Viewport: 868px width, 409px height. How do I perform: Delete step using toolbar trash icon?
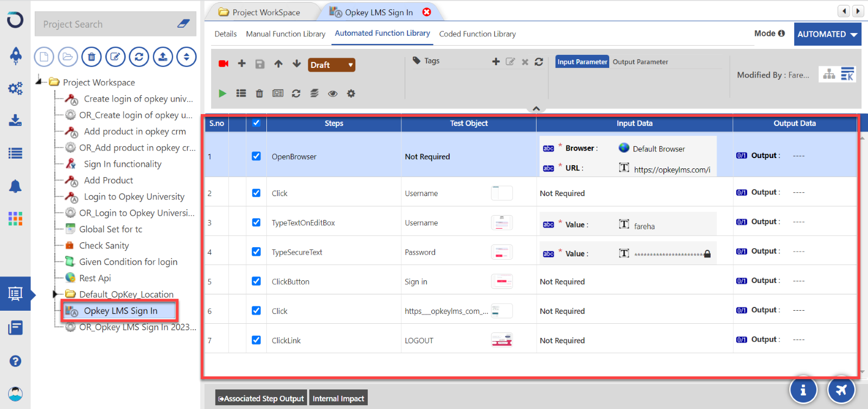259,93
